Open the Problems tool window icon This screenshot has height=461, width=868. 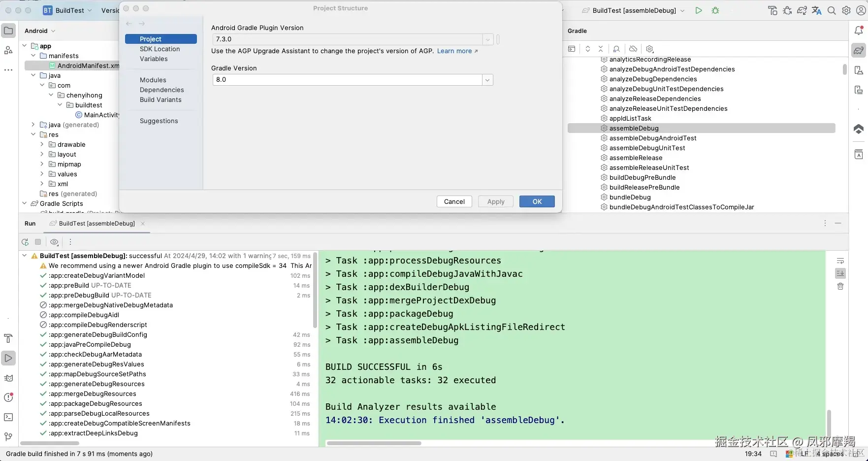[8, 397]
